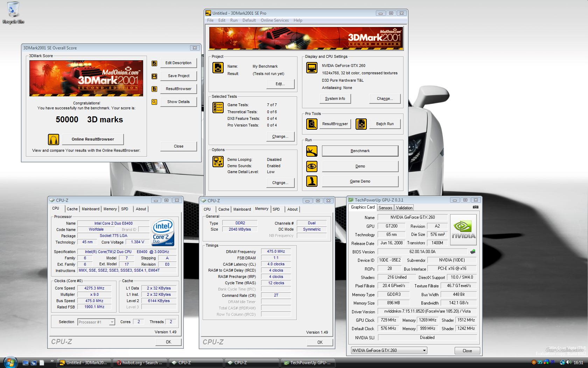This screenshot has height=368, width=588.
Task: Expand the quick launch chevron
Action: click(52, 361)
